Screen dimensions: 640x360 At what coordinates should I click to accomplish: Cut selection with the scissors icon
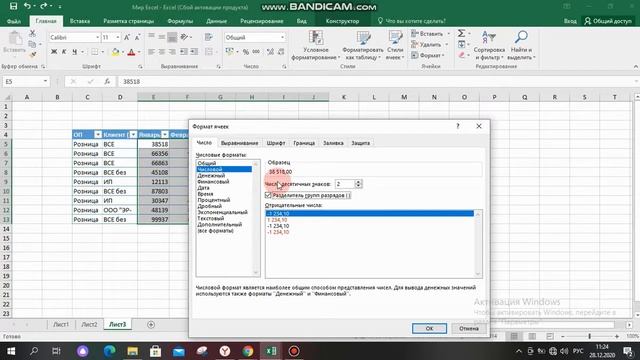(x=32, y=33)
